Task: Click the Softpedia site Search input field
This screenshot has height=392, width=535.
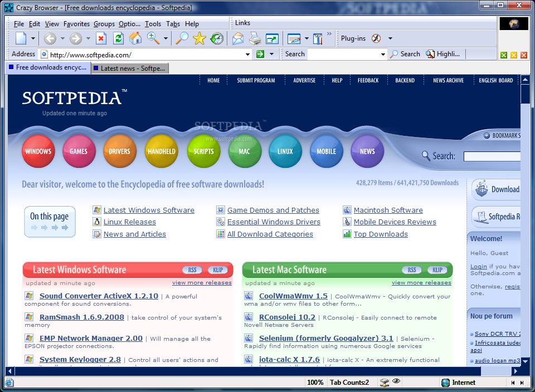Action: (492, 156)
